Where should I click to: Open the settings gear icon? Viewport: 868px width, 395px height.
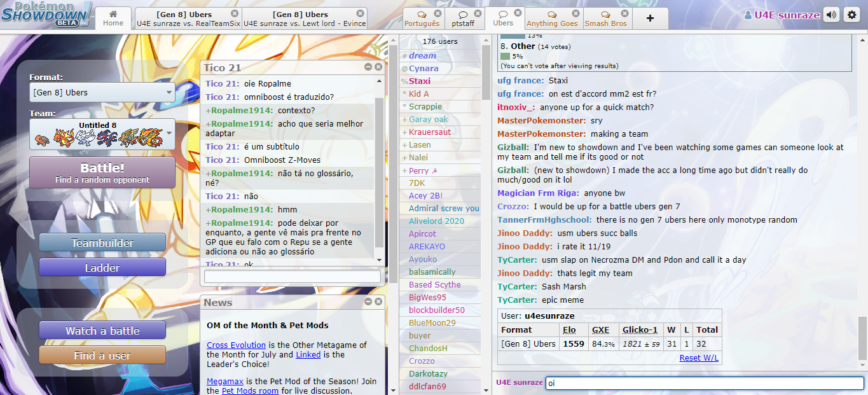click(851, 15)
